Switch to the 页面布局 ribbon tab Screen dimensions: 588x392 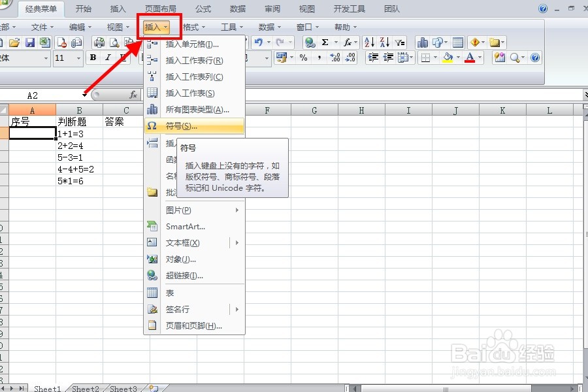click(161, 8)
